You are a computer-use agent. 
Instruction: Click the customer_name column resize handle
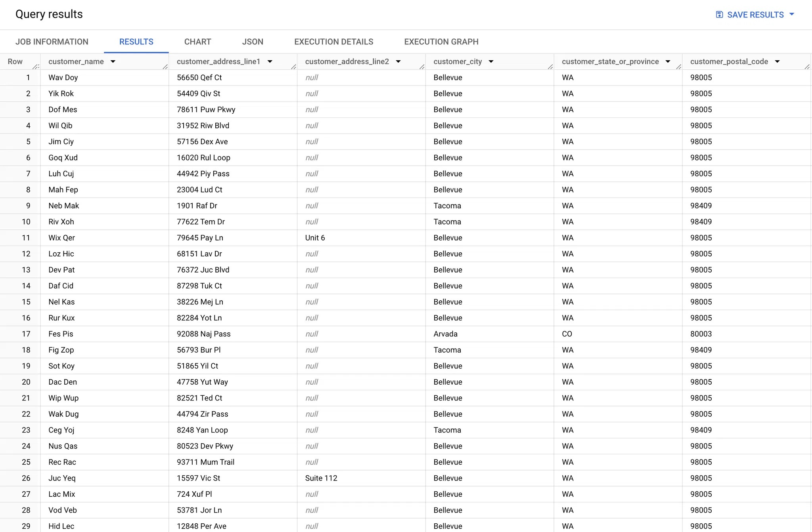coord(165,67)
